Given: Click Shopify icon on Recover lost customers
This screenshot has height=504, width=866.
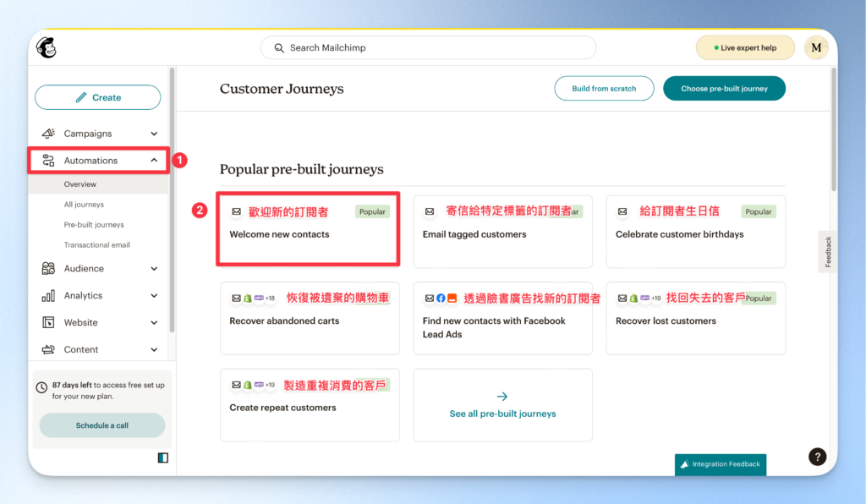Looking at the screenshot, I should pos(633,299).
